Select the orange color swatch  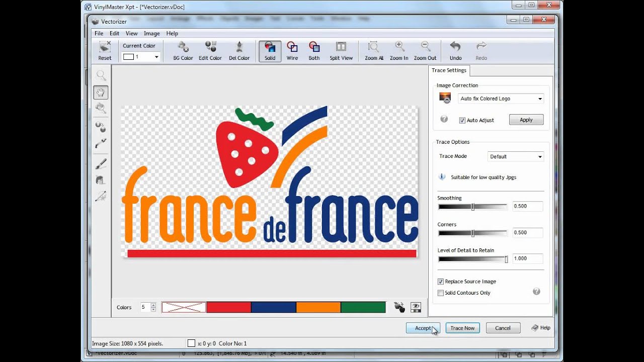coord(318,307)
